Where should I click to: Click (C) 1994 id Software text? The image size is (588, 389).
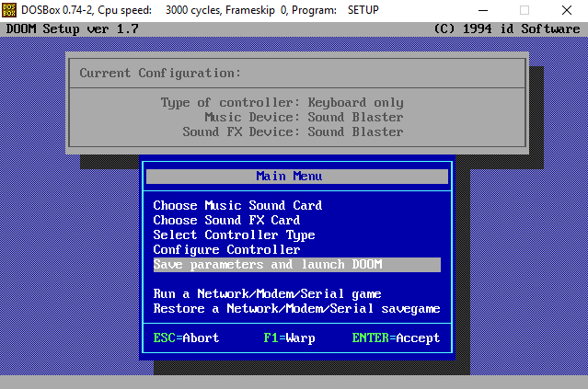pos(507,29)
